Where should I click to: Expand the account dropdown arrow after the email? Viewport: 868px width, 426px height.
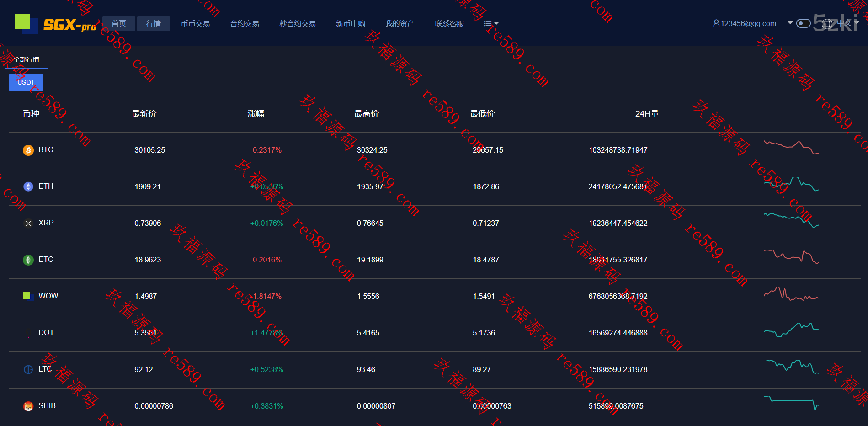(790, 23)
